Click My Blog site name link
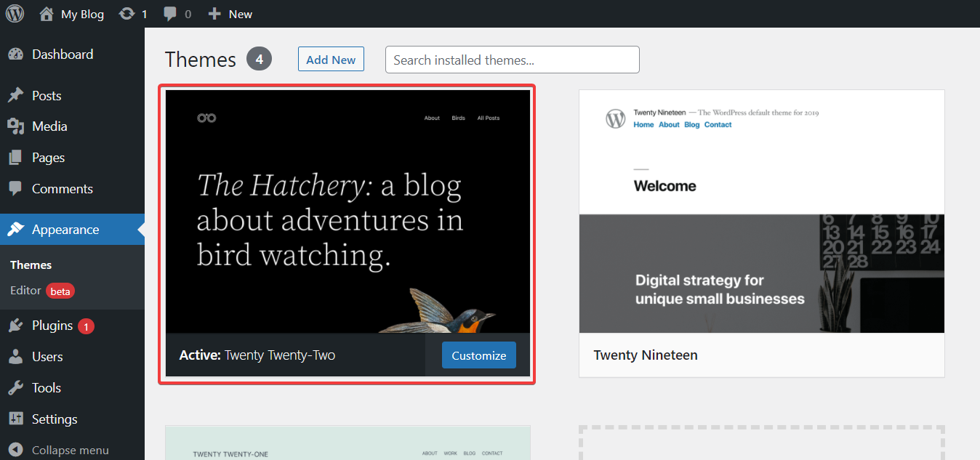Screen dimensions: 980x460 [82, 14]
